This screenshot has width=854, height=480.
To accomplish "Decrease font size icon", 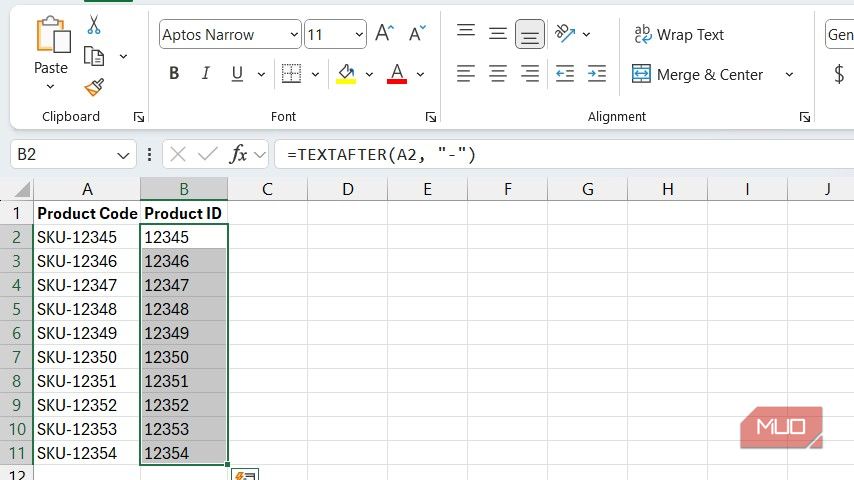I will (x=417, y=34).
